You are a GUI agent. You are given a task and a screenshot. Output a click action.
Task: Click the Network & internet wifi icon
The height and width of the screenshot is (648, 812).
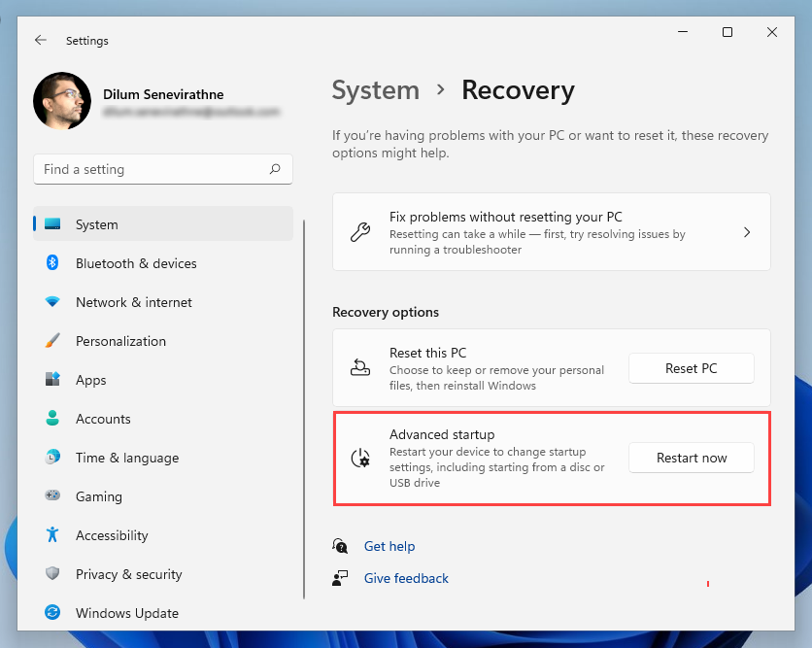52,302
